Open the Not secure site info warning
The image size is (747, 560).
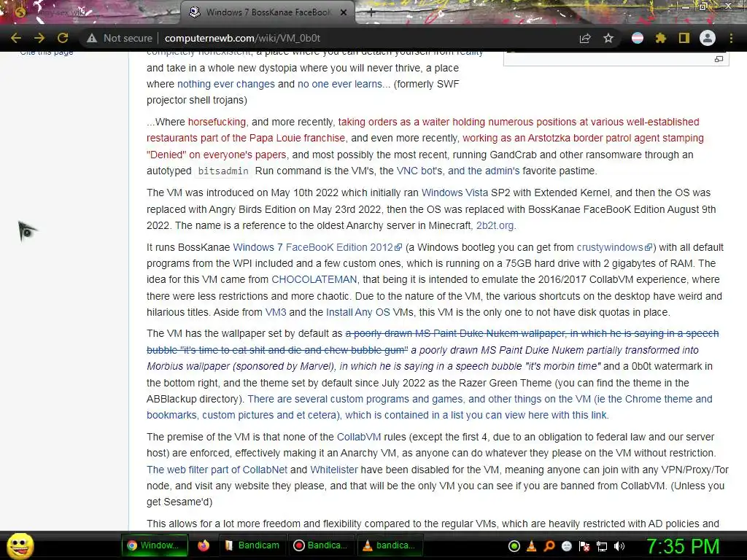pos(119,38)
